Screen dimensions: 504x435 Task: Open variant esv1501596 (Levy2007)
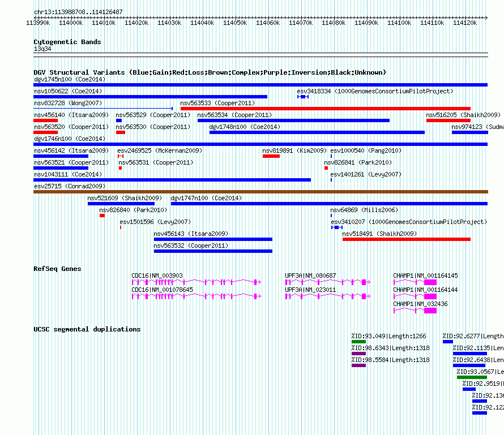tap(121, 227)
